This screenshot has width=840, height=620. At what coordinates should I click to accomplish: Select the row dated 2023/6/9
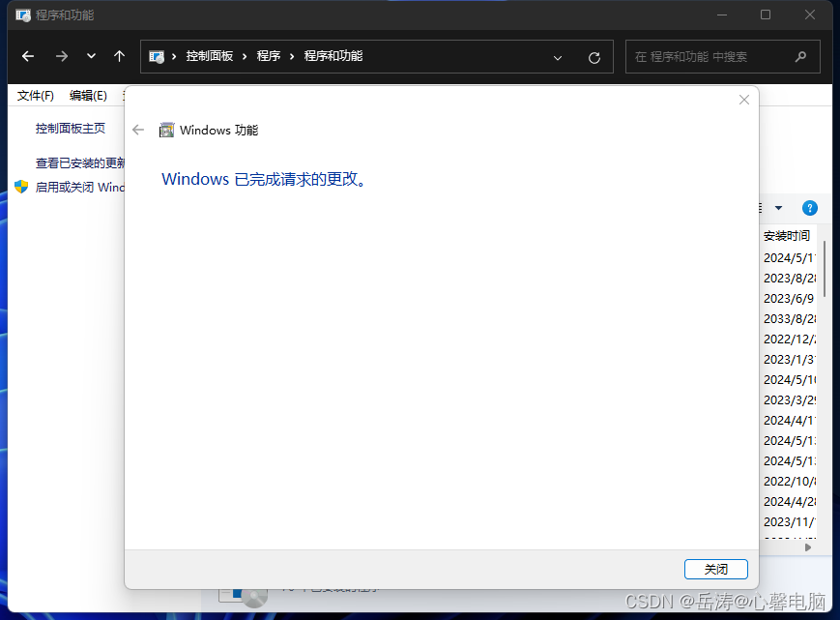789,299
